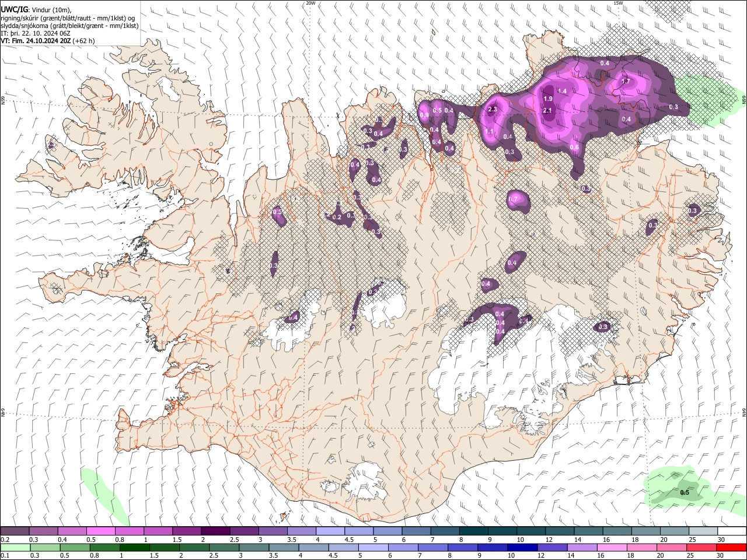Click the '20W' longitude label
747x560 pixels.
(x=310, y=3)
